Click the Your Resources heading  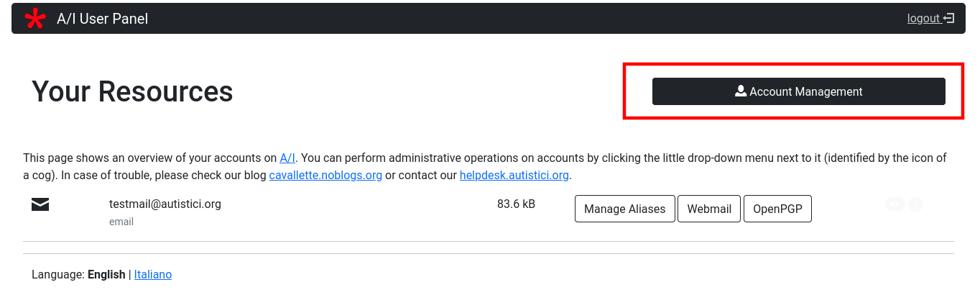tap(132, 91)
